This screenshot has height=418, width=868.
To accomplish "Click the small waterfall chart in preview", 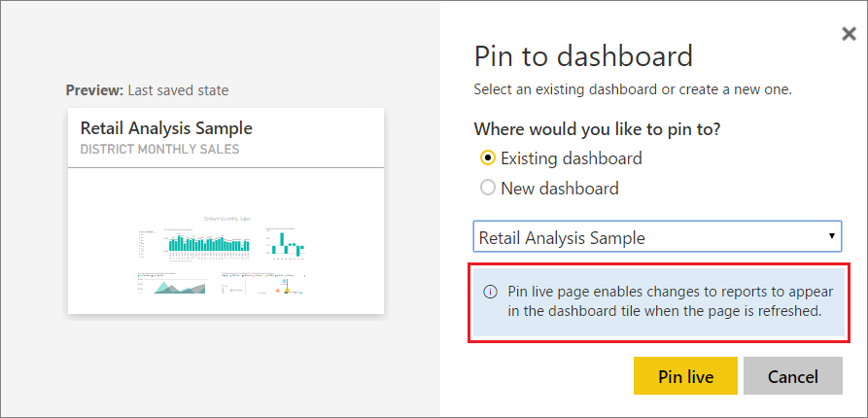I will tap(285, 244).
